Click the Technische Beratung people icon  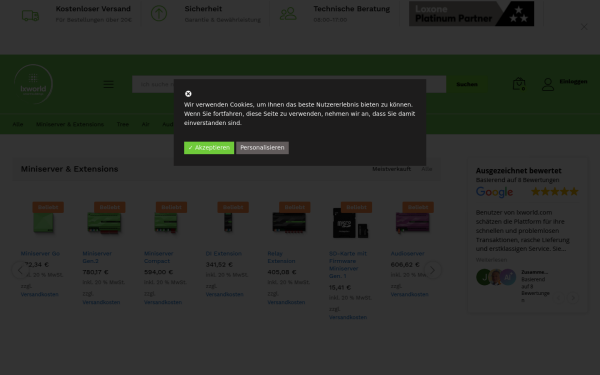pyautogui.click(x=288, y=14)
